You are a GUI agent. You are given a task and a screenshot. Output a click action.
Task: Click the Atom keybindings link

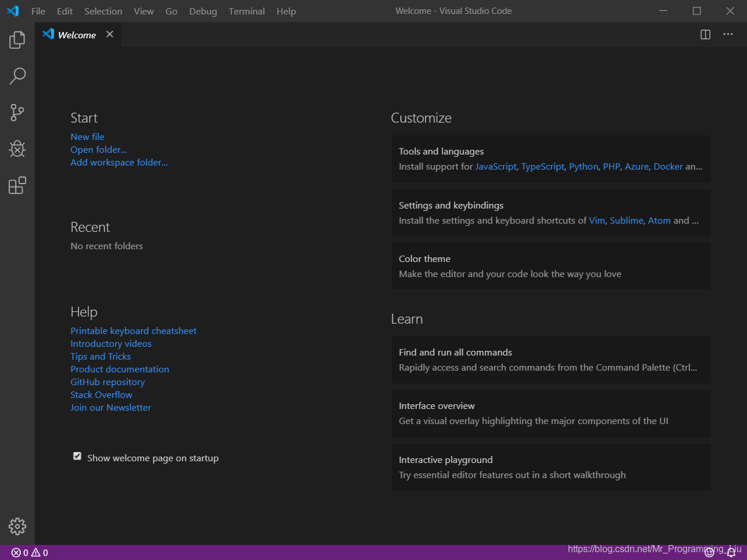659,221
